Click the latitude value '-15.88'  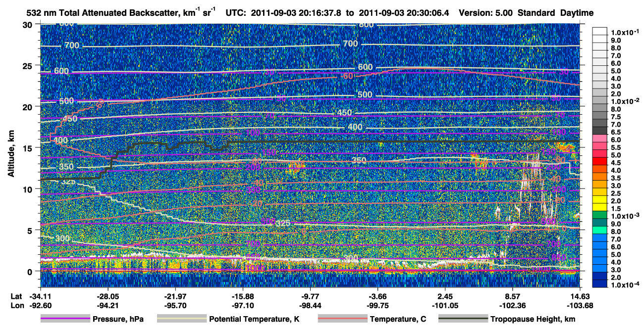point(243,296)
